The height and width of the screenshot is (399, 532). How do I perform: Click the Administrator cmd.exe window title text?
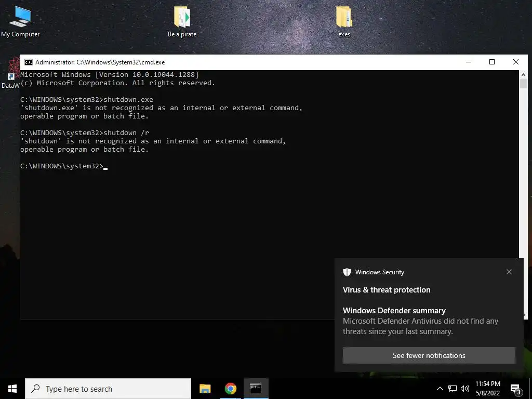point(100,62)
